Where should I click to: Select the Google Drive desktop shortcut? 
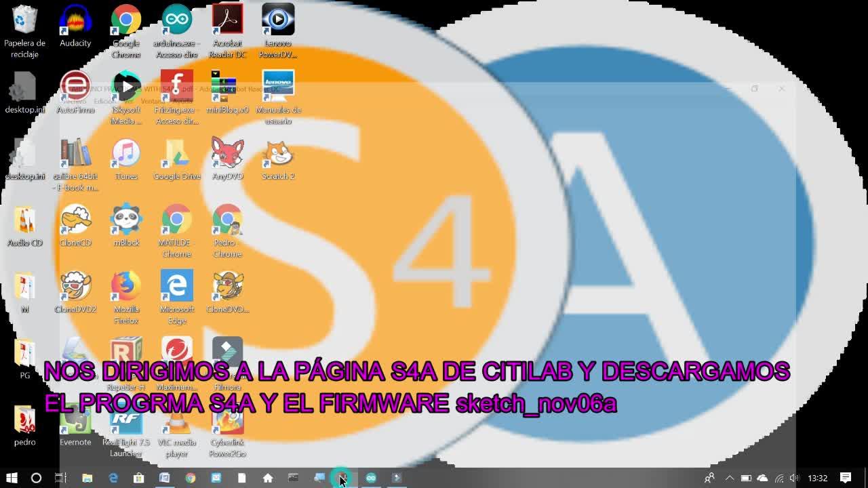click(x=177, y=159)
